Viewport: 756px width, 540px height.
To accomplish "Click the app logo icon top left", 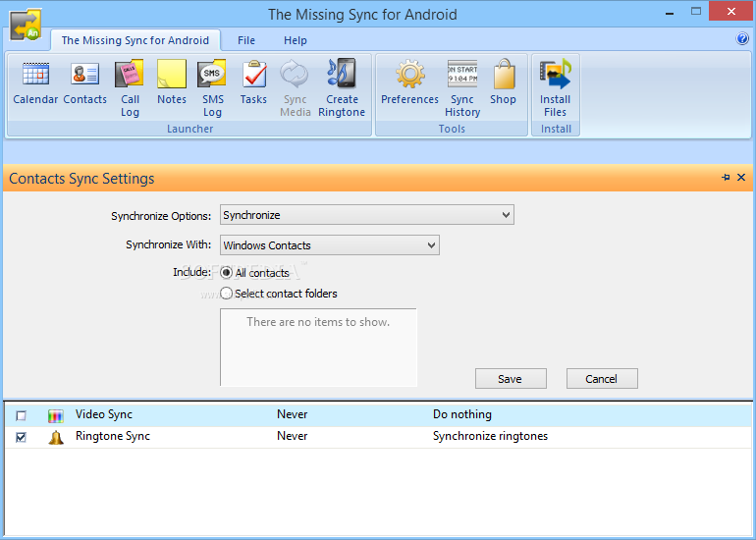I will tap(26, 25).
